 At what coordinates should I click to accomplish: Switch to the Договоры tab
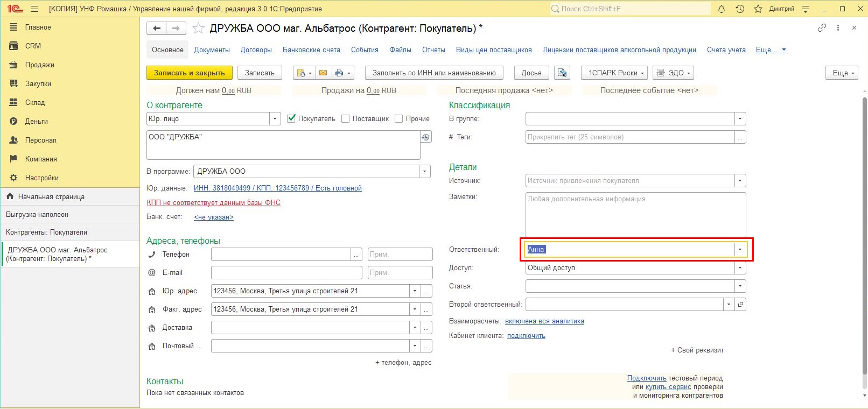point(256,50)
